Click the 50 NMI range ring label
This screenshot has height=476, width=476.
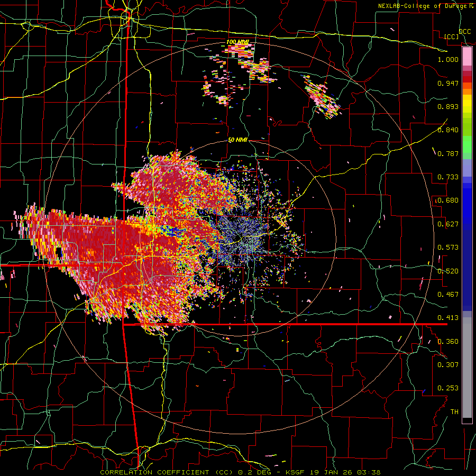237,140
